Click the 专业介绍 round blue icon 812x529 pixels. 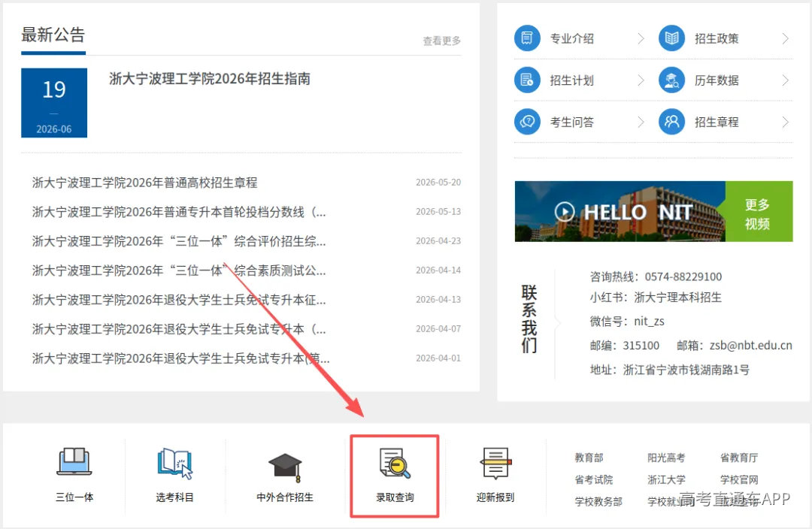527,38
